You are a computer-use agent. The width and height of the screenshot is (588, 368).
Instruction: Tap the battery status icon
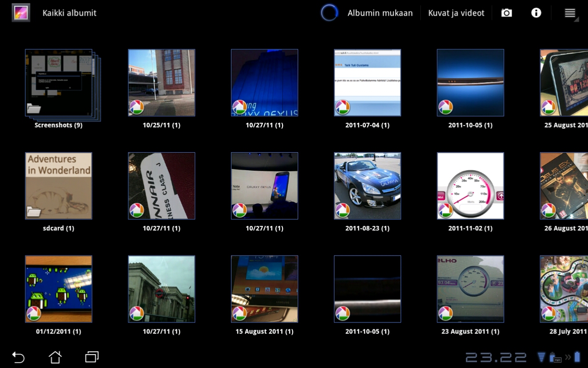577,357
